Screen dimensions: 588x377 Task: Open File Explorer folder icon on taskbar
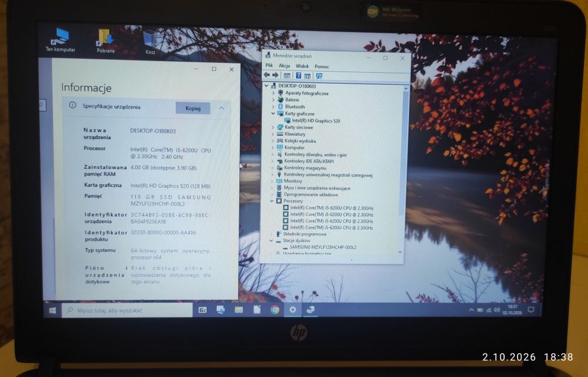coord(239,309)
